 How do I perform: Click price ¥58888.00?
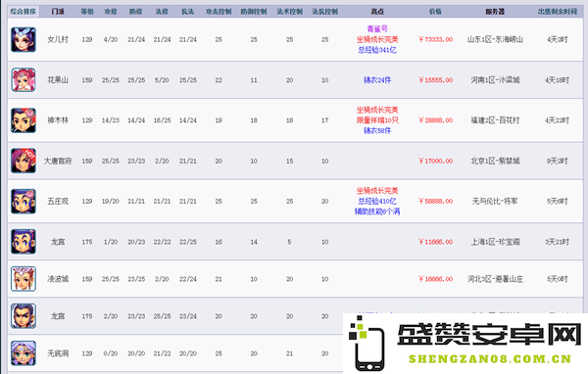point(435,202)
